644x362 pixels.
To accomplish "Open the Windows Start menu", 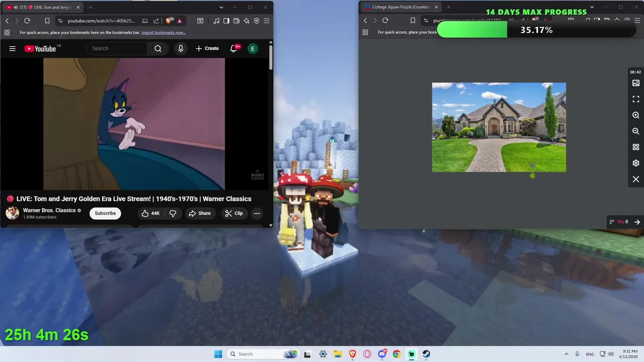I will pyautogui.click(x=218, y=354).
